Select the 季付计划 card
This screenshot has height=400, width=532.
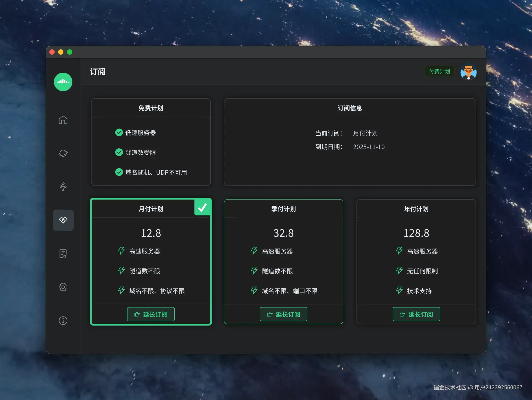283,233
